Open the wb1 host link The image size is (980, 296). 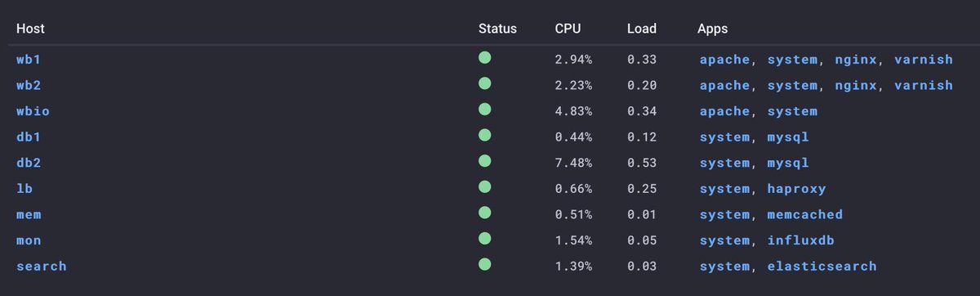coord(29,60)
